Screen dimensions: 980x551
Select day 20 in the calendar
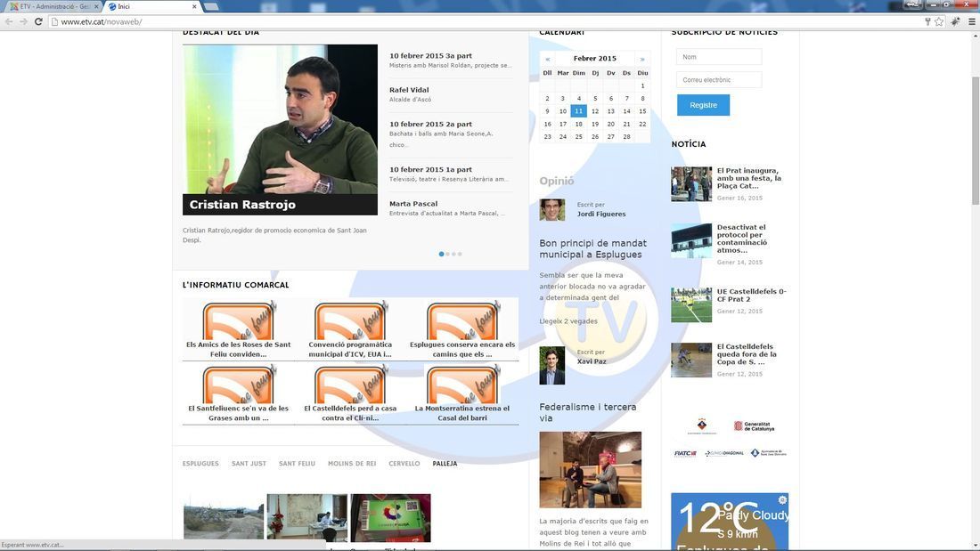[610, 124]
